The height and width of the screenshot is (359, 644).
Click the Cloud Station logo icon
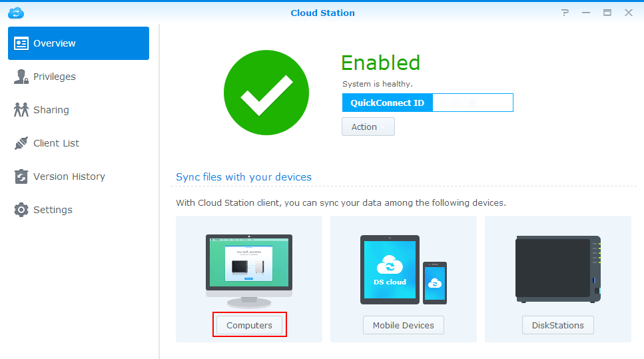16,13
